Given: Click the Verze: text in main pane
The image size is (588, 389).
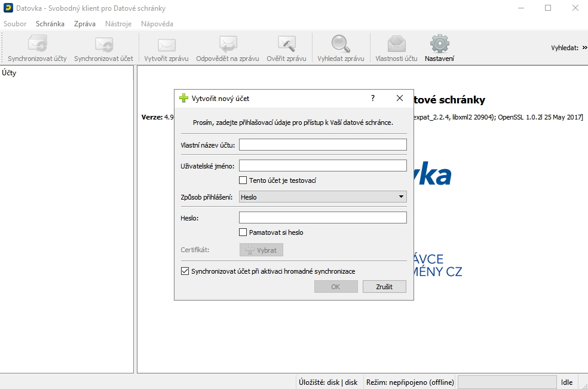Looking at the screenshot, I should coord(152,117).
